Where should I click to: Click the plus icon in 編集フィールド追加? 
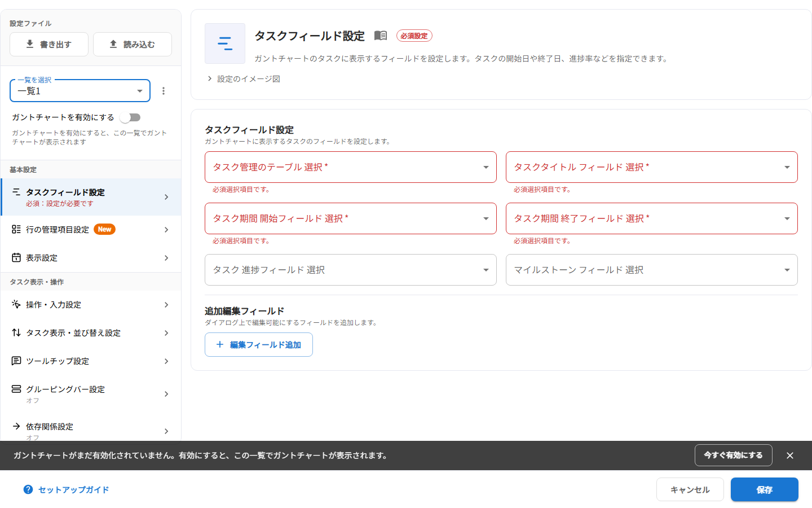[220, 344]
